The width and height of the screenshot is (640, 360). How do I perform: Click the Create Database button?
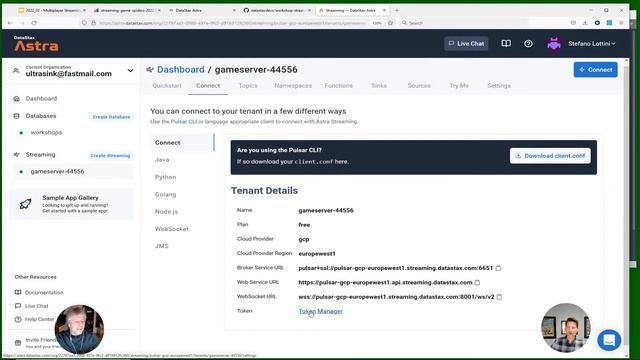111,117
